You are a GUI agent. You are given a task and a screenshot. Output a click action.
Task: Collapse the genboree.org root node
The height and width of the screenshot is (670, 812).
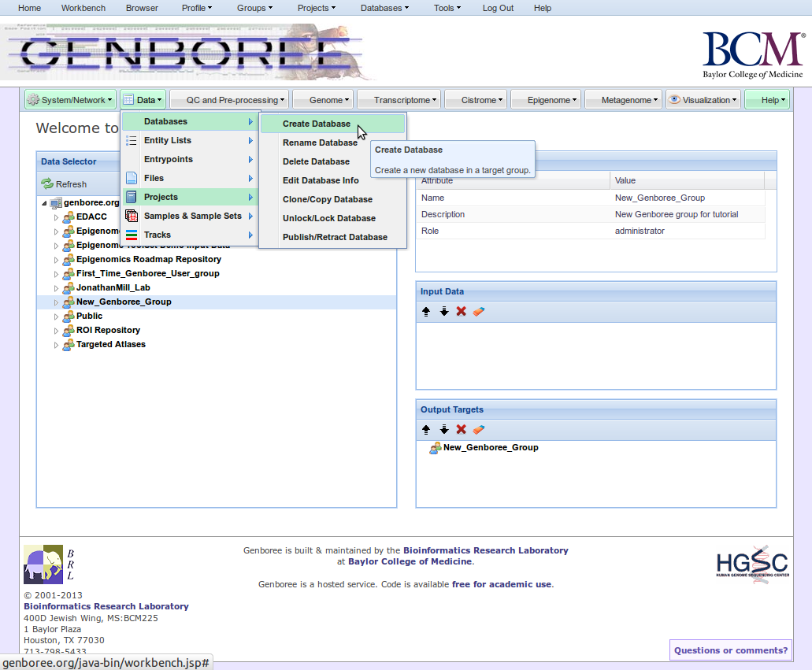pyautogui.click(x=44, y=203)
